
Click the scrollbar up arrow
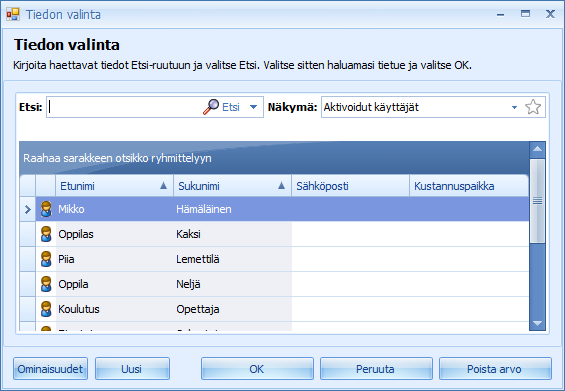[x=537, y=149]
